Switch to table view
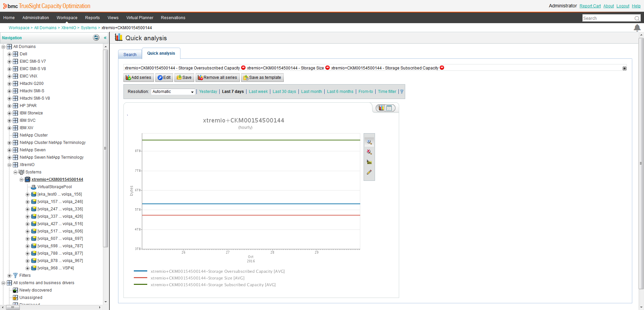This screenshot has height=310, width=644. pyautogui.click(x=389, y=108)
